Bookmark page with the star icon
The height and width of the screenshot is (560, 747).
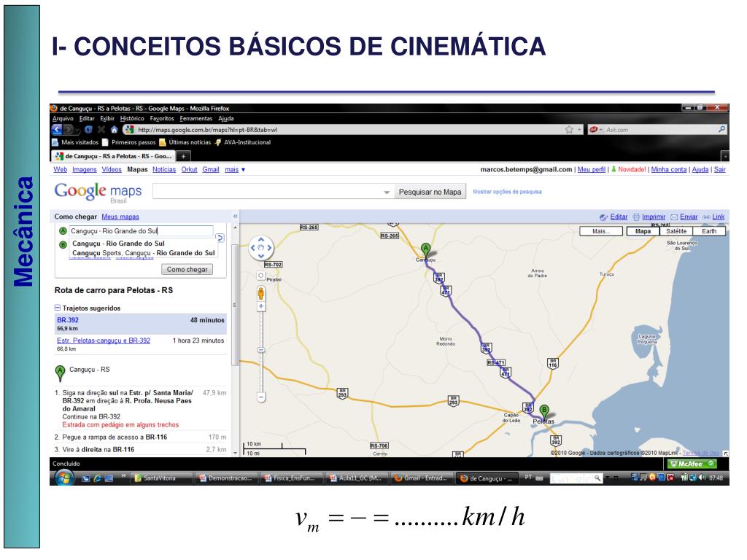point(569,130)
